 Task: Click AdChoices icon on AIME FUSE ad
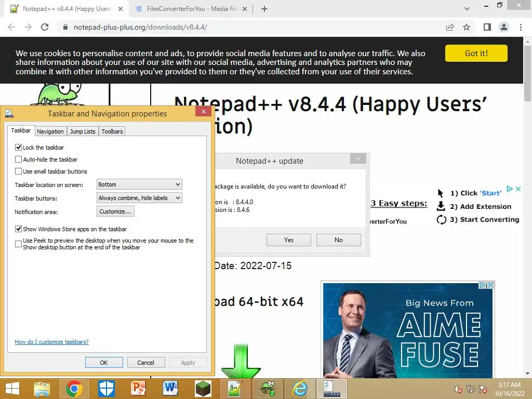coord(483,285)
